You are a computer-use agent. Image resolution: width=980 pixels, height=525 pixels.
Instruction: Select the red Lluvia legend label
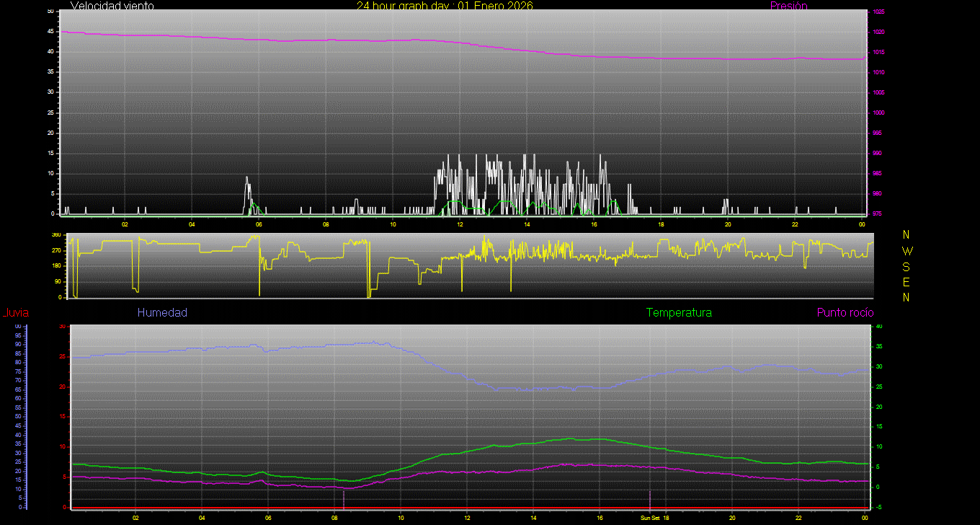(x=15, y=313)
